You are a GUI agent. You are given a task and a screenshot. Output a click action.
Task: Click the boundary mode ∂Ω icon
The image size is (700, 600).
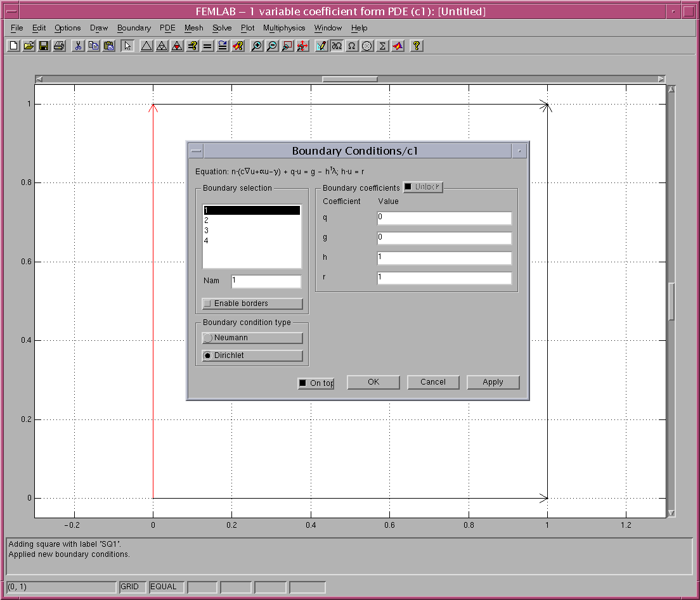tap(337, 46)
